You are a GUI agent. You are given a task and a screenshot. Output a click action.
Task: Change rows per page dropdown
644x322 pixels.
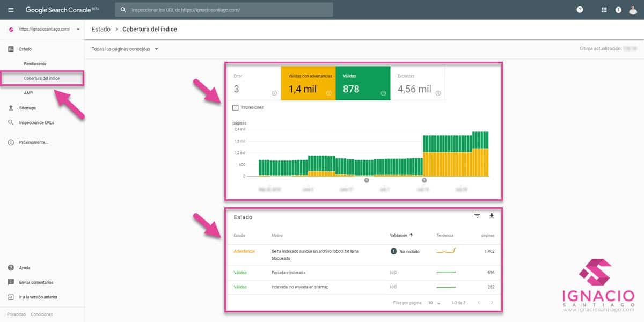434,303
